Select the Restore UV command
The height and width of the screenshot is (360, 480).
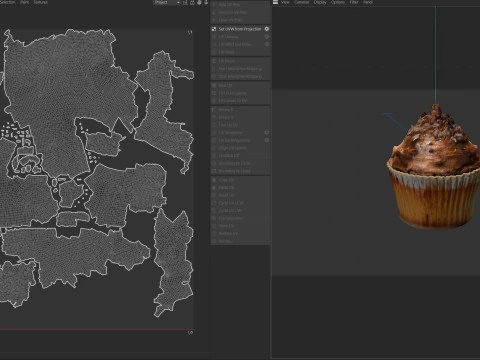tap(240, 234)
